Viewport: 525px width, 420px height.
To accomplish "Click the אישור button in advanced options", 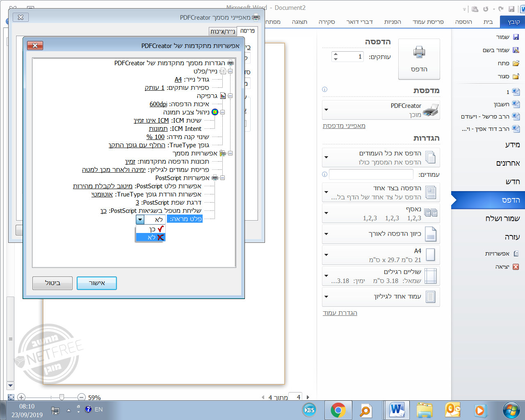I will [97, 283].
